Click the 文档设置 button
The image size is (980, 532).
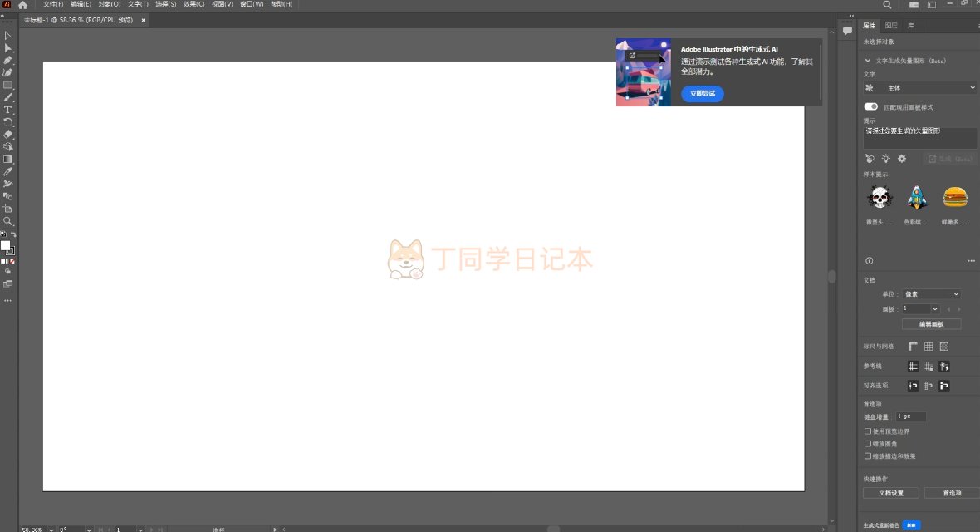(891, 493)
